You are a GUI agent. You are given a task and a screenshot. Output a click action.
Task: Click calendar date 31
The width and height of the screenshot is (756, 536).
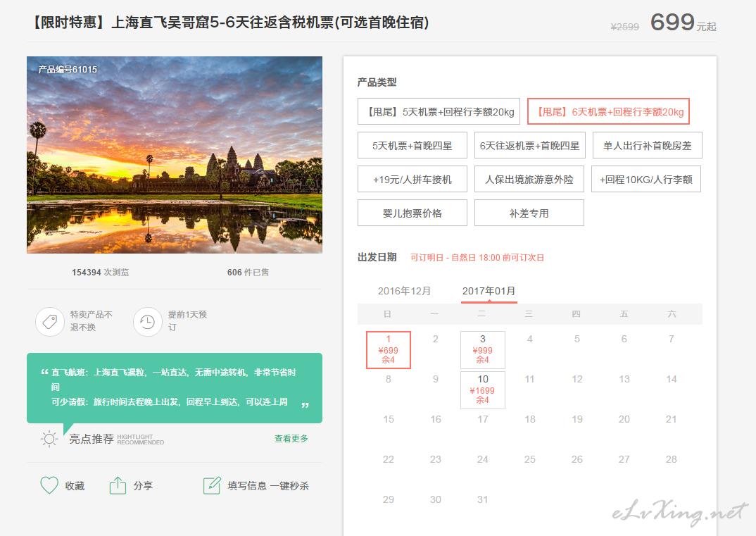click(483, 499)
